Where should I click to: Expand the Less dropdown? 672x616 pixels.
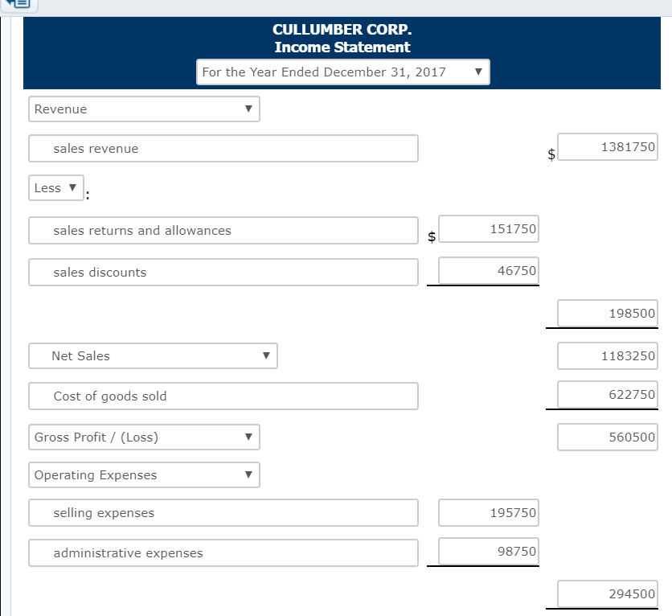(56, 188)
